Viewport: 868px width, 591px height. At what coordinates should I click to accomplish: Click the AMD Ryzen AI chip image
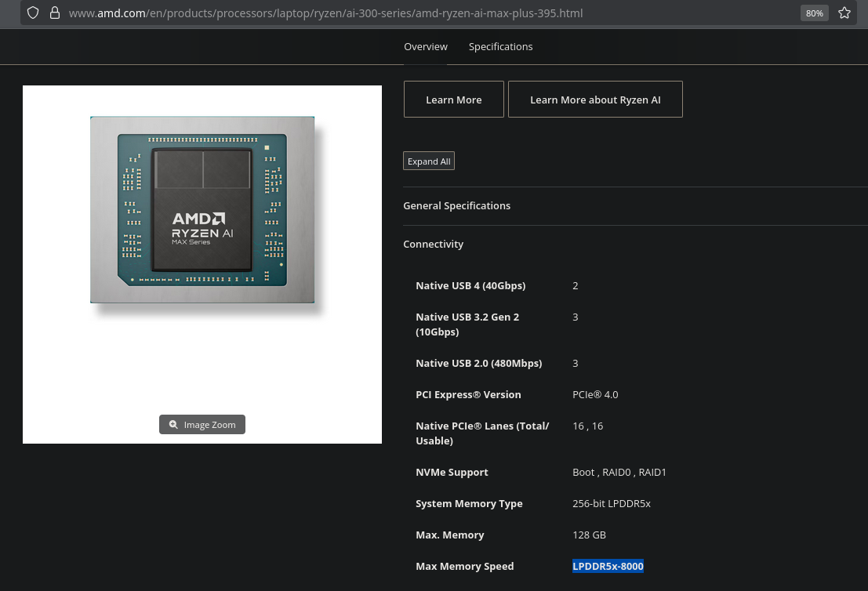pos(202,210)
